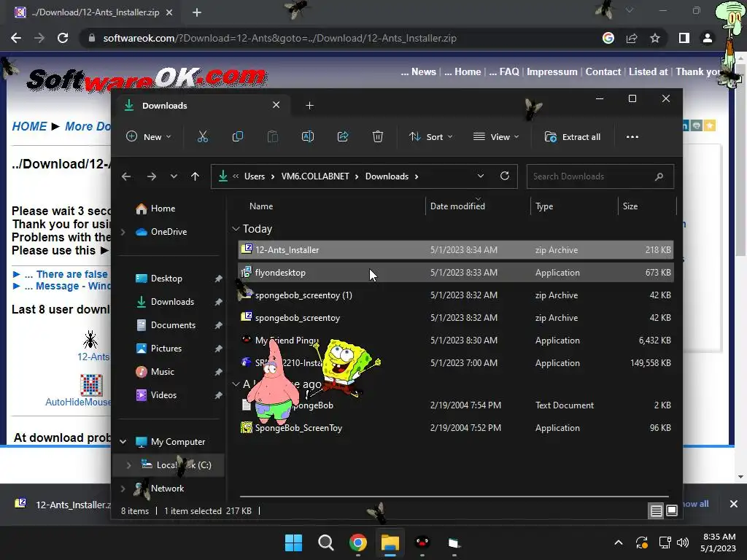
Task: Select Chrome tab 12-Ants_Installer.zip
Action: click(93, 12)
